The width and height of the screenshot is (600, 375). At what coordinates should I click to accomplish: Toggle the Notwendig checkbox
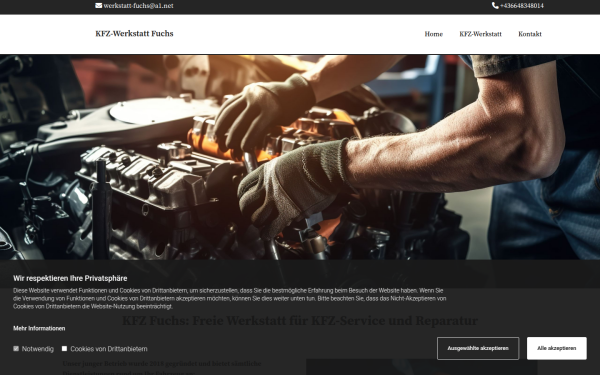point(16,349)
